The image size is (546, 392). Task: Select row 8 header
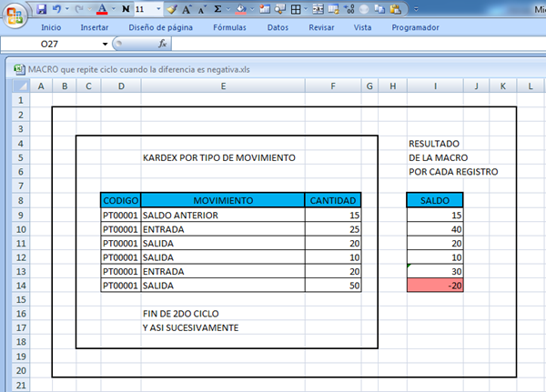21,200
